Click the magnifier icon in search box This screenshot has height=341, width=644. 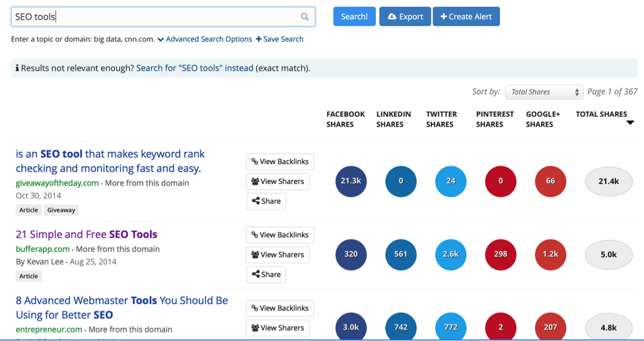tap(304, 16)
